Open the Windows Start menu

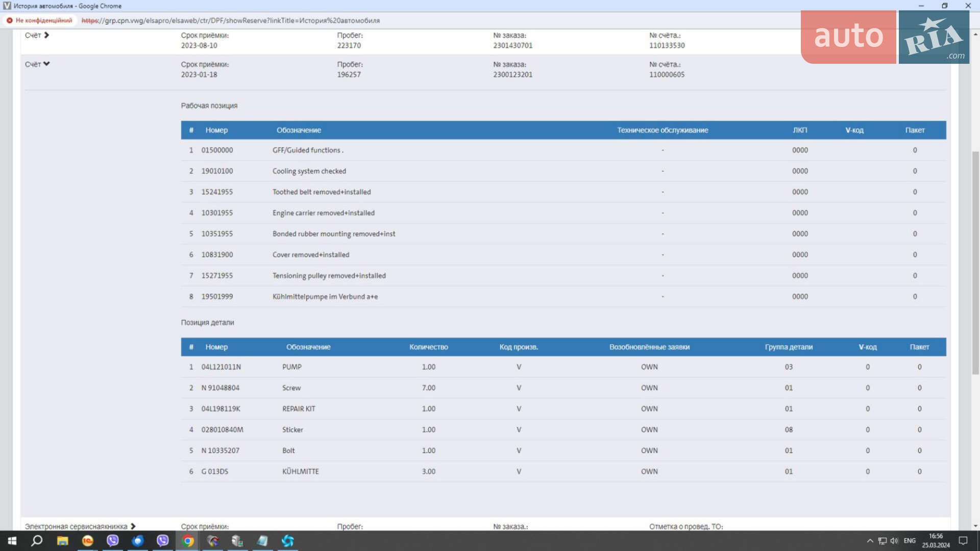coord(12,541)
